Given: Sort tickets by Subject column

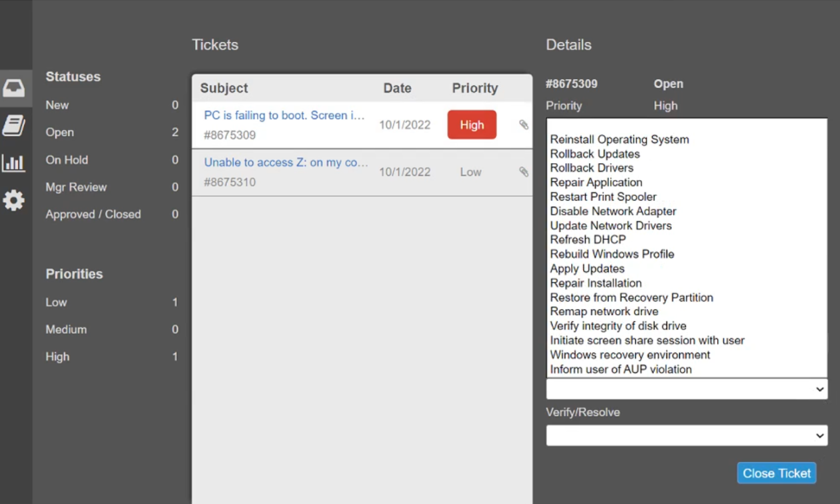Looking at the screenshot, I should coord(224,88).
